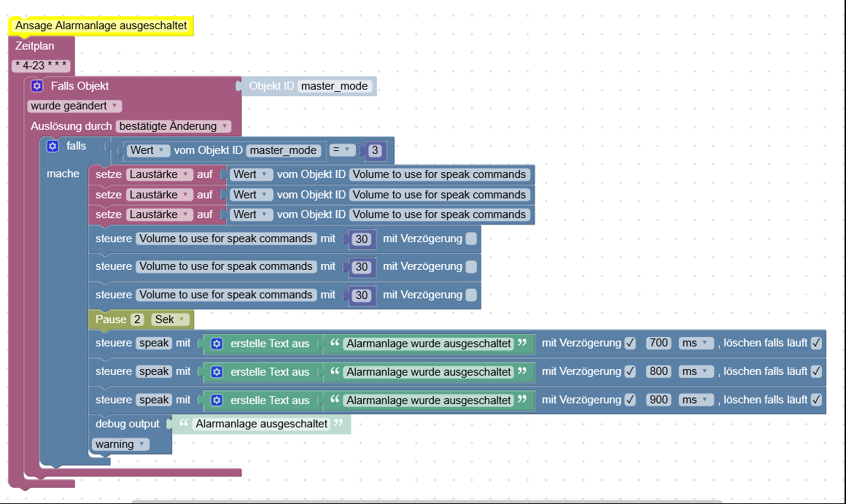Uncheck mit Verzögerung on the 900 ms speak row
846x504 pixels.
point(630,399)
